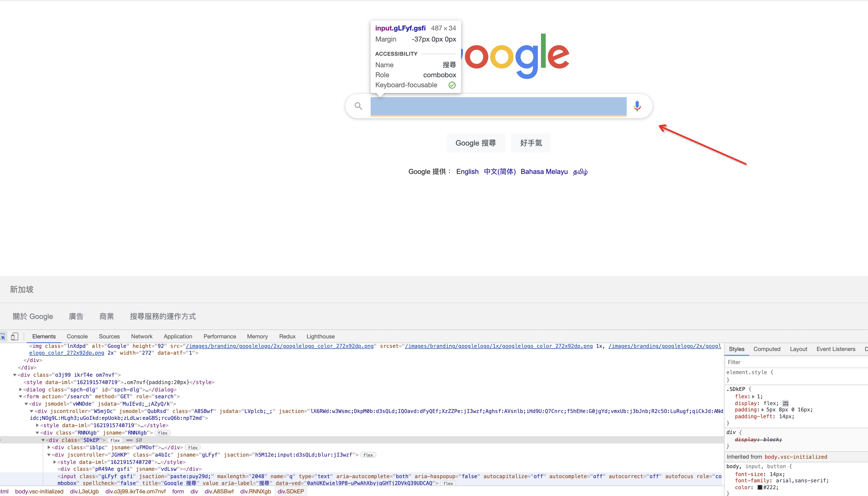Open the Network tab
The image size is (868, 496).
142,337
